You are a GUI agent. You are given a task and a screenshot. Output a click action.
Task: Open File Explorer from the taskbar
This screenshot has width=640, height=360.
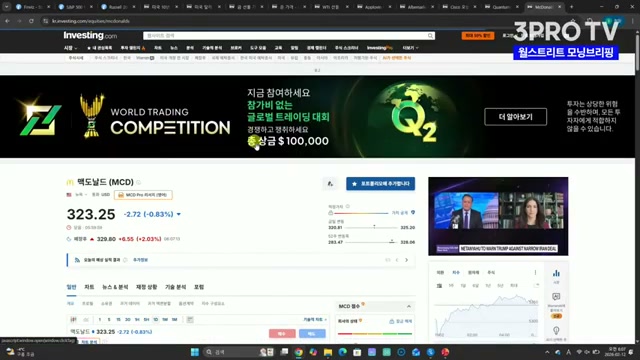328,352
